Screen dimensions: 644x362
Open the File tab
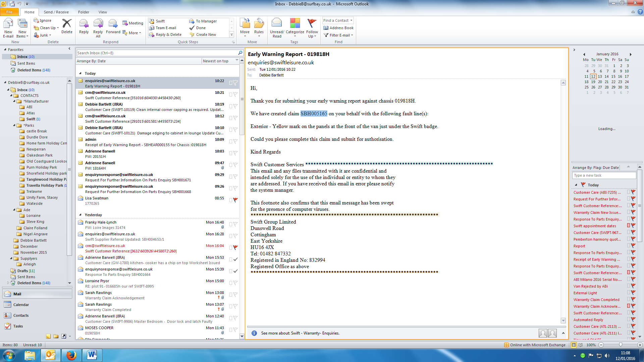pos(9,12)
